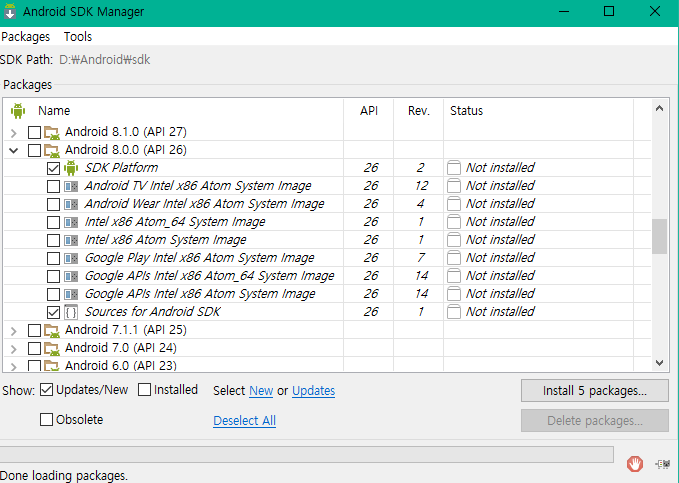Check the Android 7.1.1 (API 25) checkbox
Viewport: 679px width, 483px height.
(34, 331)
